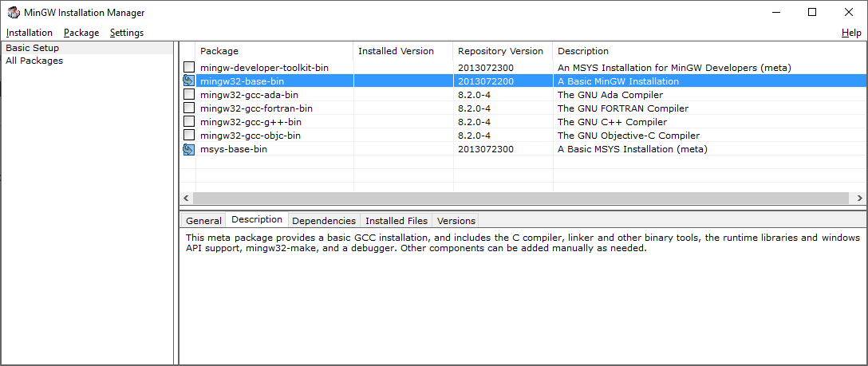Screen dimensions: 868x366
Task: Click 8.2.0-4 version in the FORTRAN compiler row
Action: pos(474,108)
